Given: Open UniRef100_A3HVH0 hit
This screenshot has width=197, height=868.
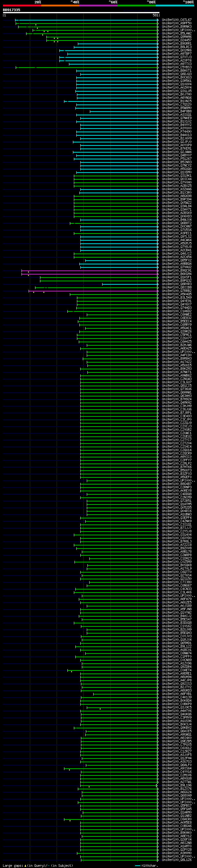Looking at the screenshot, I should coord(176,853).
